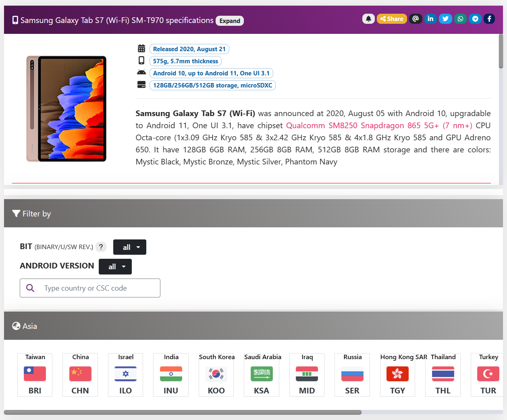Click the 128GB/256GB/512GB storage tag

212,85
